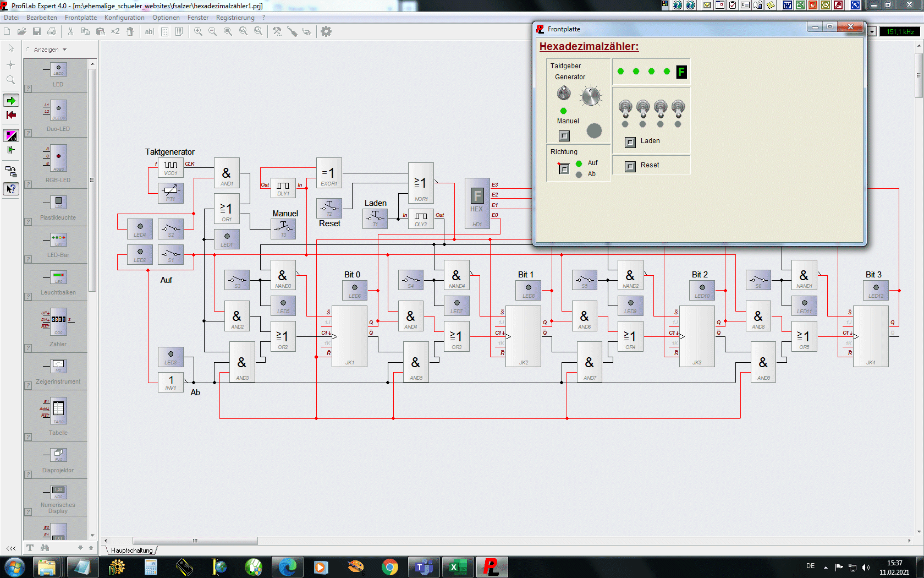
Task: Cut selection with the scissors icon
Action: pyautogui.click(x=70, y=31)
